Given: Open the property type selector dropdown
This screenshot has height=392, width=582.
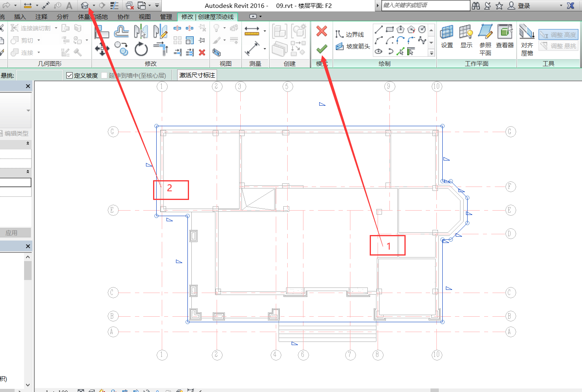Looking at the screenshot, I should pyautogui.click(x=28, y=111).
